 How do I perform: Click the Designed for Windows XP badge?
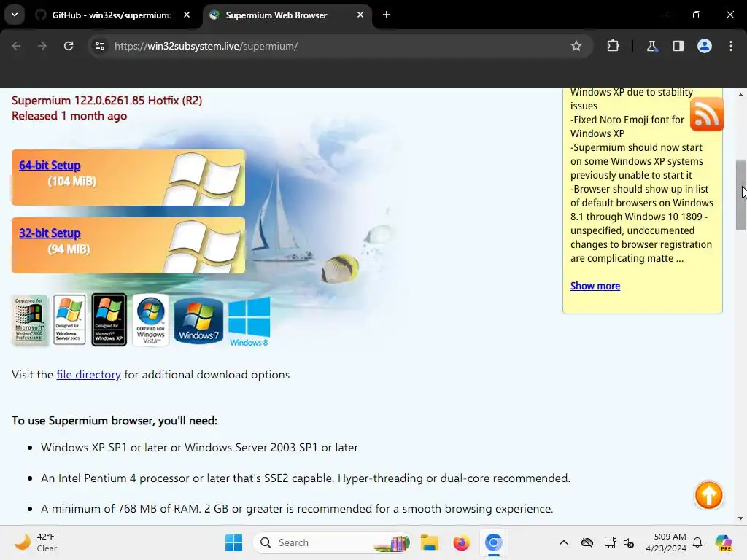(109, 319)
